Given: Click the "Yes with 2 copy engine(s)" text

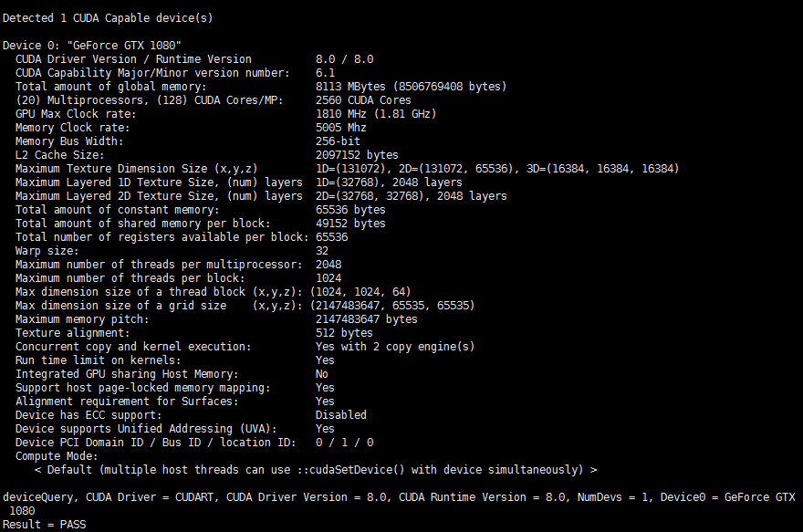Looking at the screenshot, I should click(395, 347).
